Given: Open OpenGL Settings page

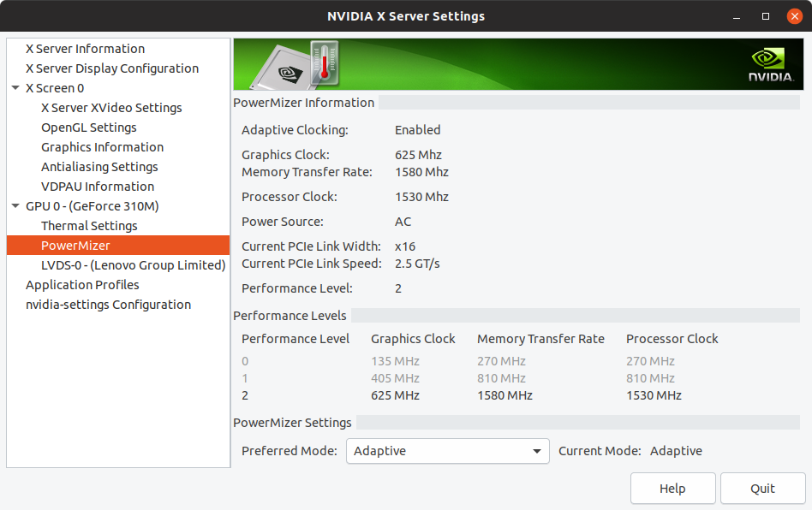Looking at the screenshot, I should click(x=88, y=127).
